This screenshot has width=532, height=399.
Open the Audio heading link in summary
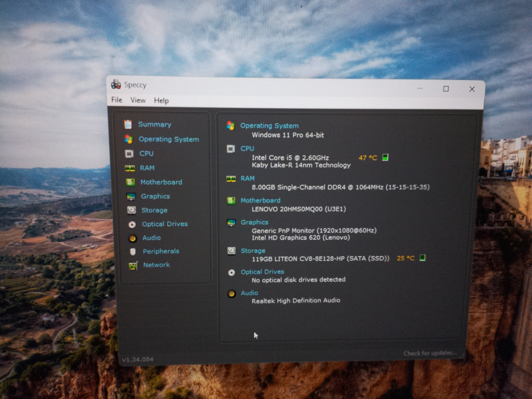point(249,293)
